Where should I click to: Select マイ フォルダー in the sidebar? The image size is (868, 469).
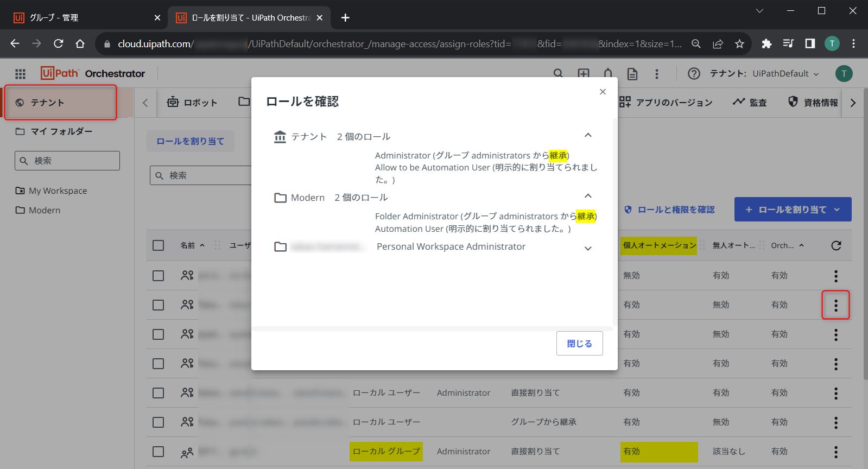(x=54, y=131)
